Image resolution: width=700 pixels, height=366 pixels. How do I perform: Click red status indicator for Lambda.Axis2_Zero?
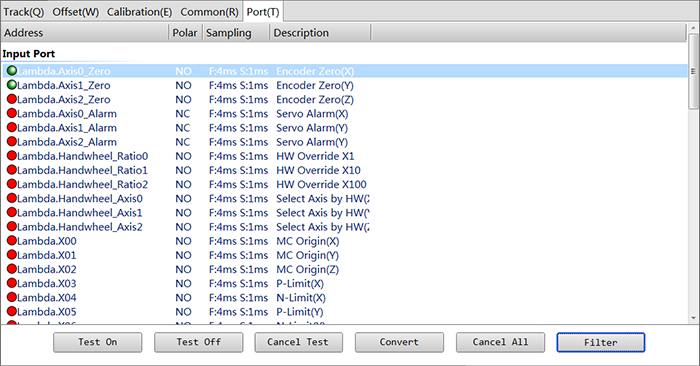click(12, 99)
